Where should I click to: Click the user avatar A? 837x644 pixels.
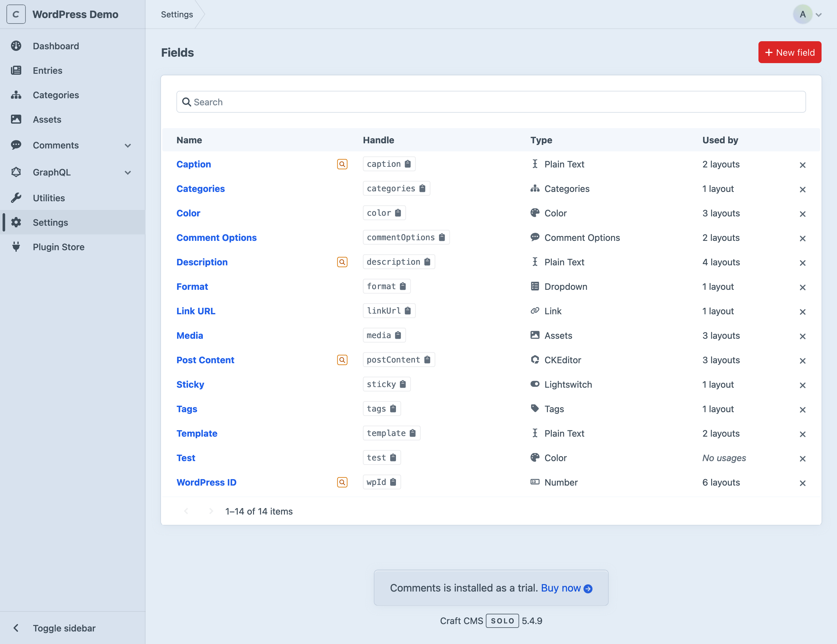803,14
